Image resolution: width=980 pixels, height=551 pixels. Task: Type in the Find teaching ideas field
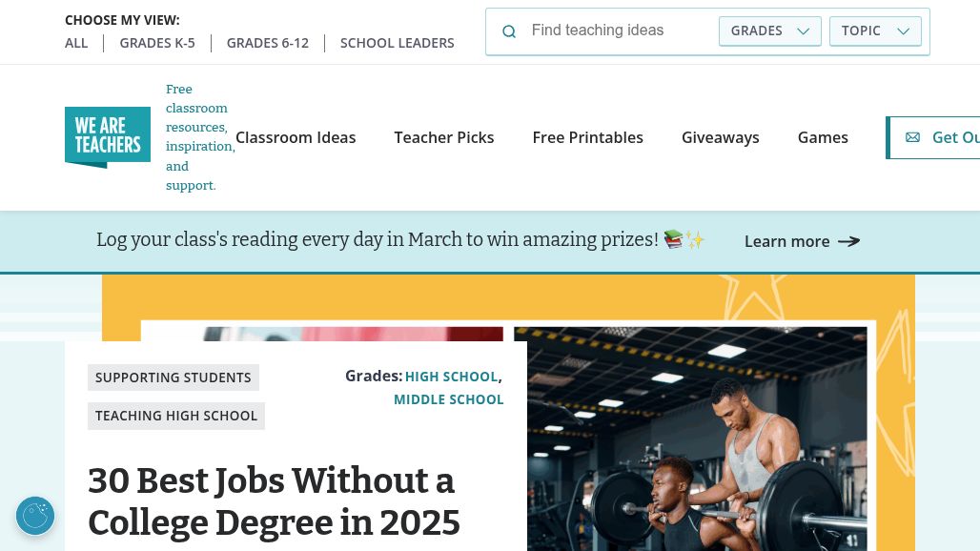click(x=620, y=31)
